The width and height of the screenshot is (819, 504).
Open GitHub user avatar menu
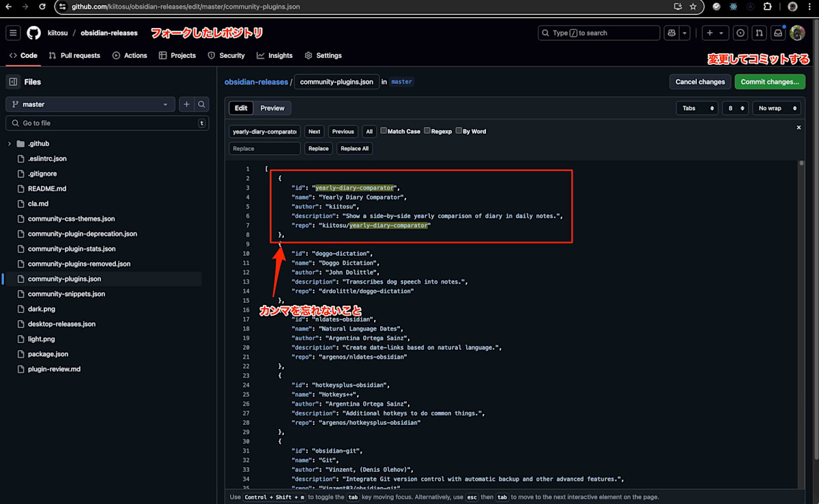[x=797, y=33]
